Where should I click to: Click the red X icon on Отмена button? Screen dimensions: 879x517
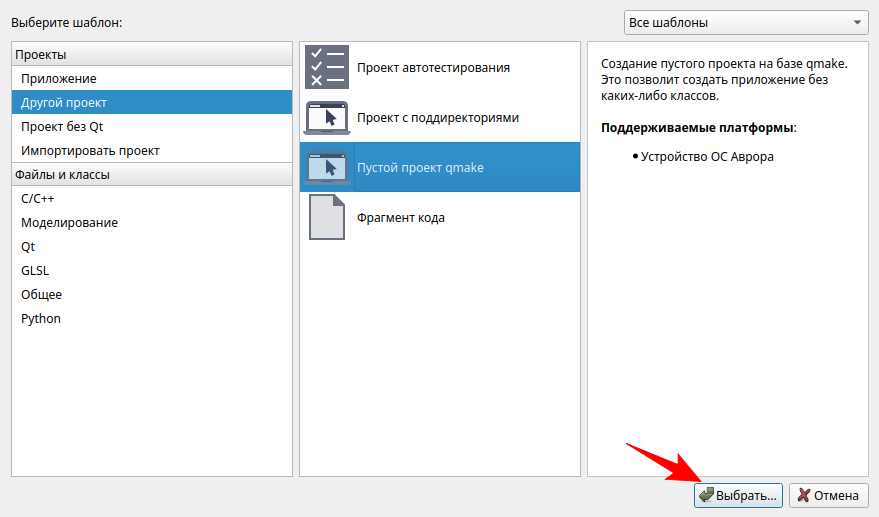point(802,495)
